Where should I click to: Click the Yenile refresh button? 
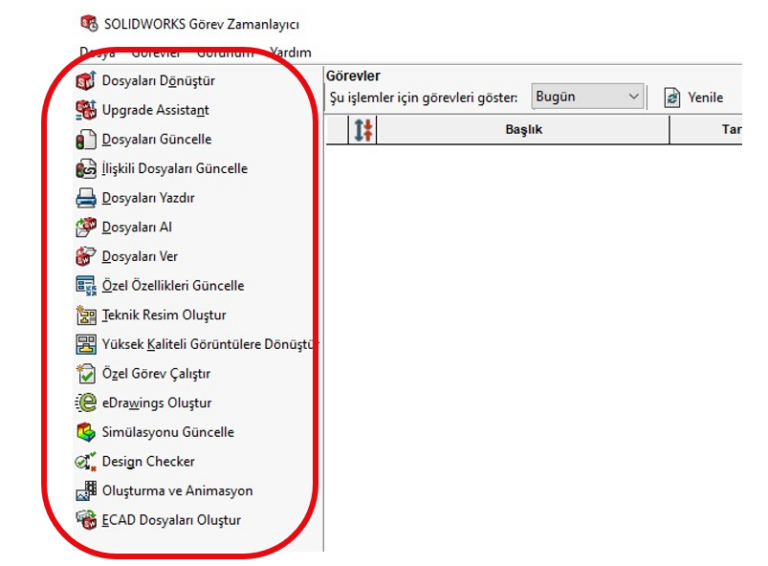tap(693, 98)
